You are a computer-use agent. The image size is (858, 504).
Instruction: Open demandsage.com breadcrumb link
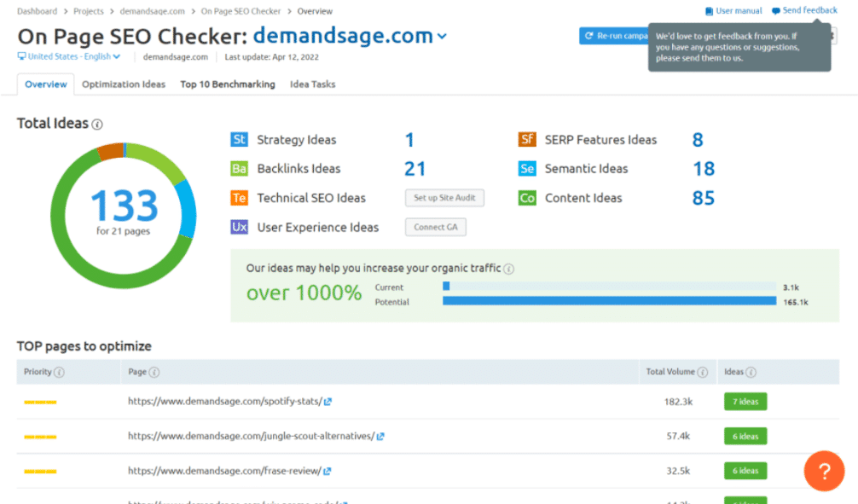[x=152, y=11]
